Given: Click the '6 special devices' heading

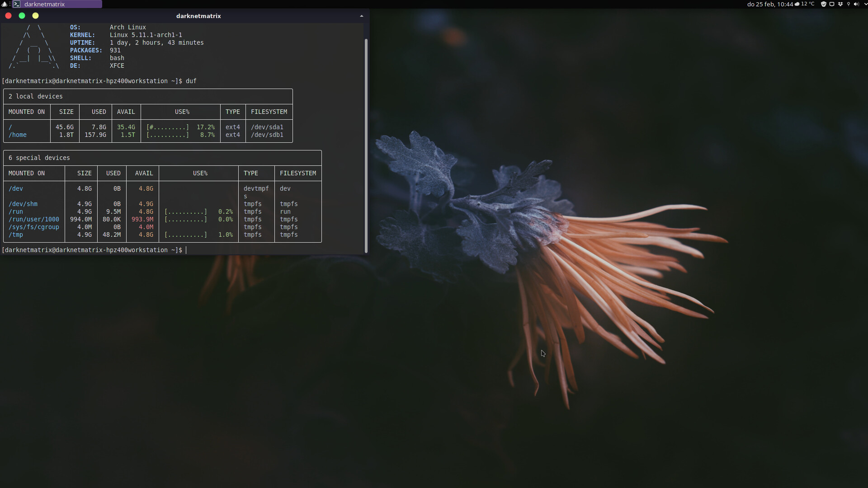Looking at the screenshot, I should click(x=39, y=158).
